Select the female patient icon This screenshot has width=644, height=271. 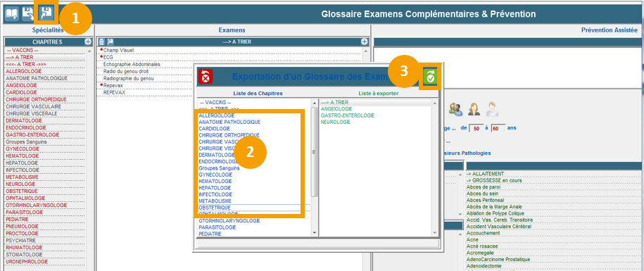pos(474,109)
